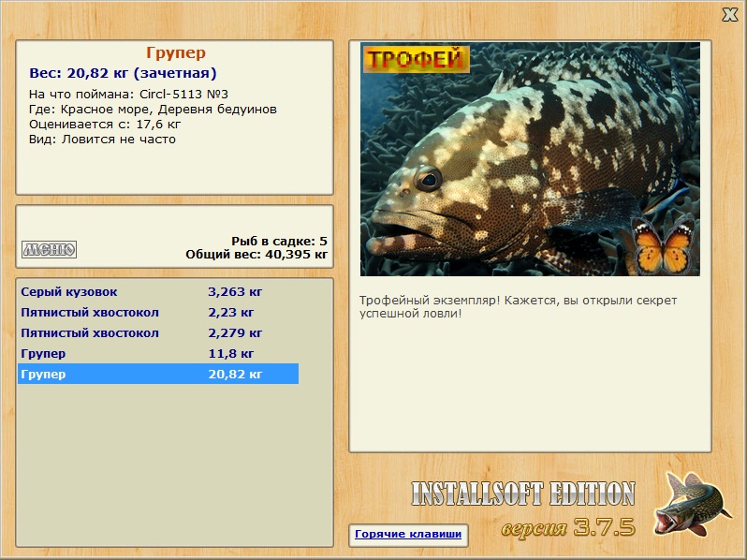Open the Меню button
The width and height of the screenshot is (747, 560).
(49, 249)
